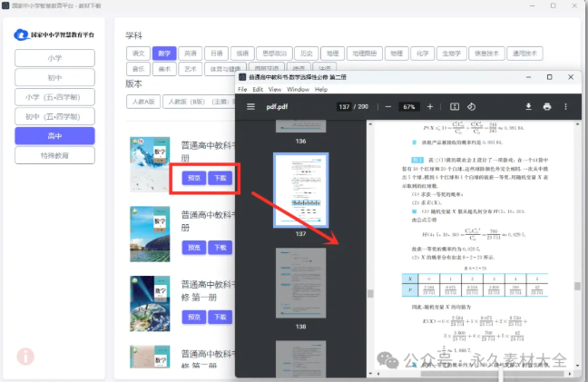Choose the 体育与健康 subject tag

point(225,69)
